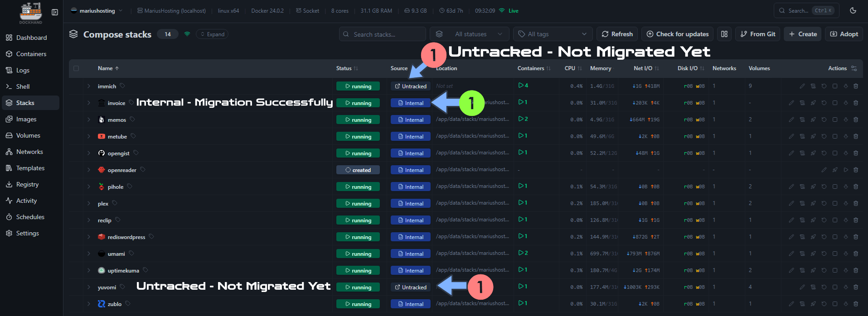The height and width of the screenshot is (316, 868).
Task: Go to Containers in the sidebar
Action: click(x=30, y=54)
